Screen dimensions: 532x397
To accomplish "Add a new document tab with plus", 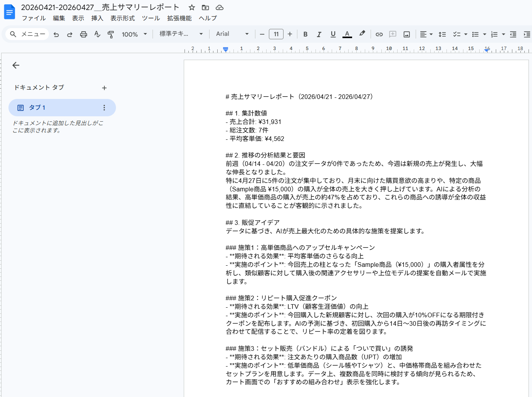I will click(104, 88).
